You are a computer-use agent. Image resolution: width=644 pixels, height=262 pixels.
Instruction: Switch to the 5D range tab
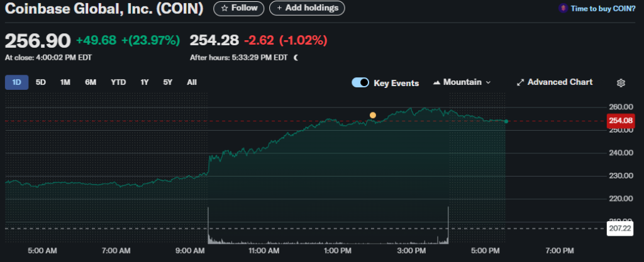pyautogui.click(x=41, y=82)
